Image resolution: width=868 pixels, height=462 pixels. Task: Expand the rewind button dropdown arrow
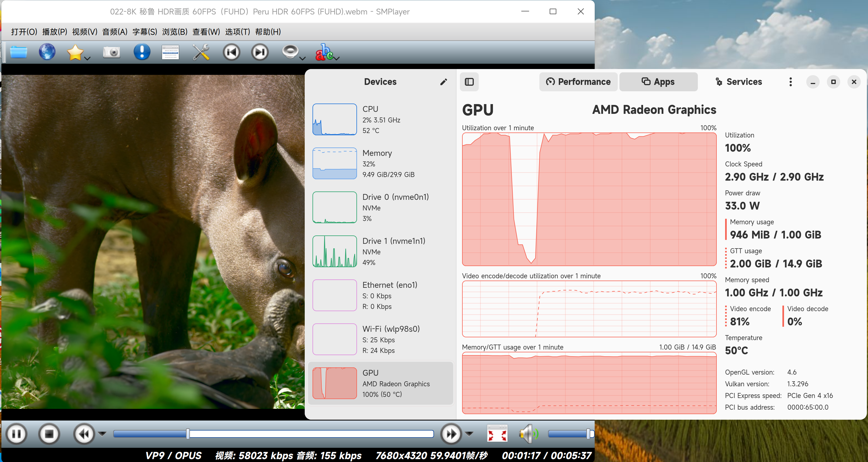point(102,434)
